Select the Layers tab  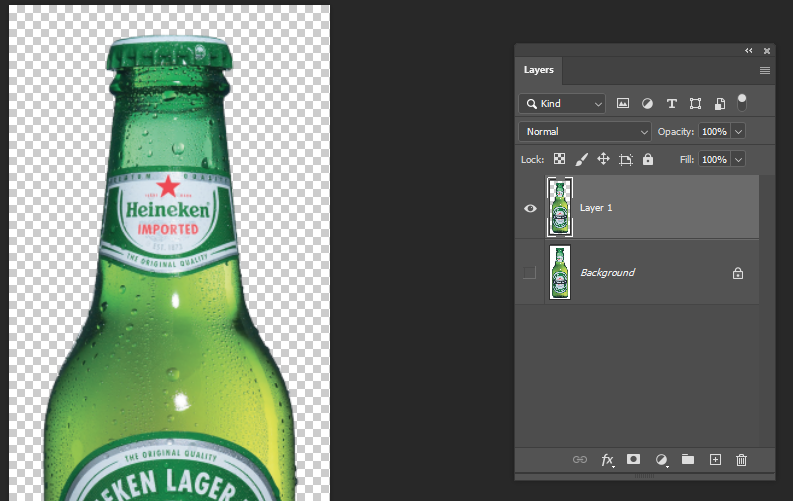point(539,70)
